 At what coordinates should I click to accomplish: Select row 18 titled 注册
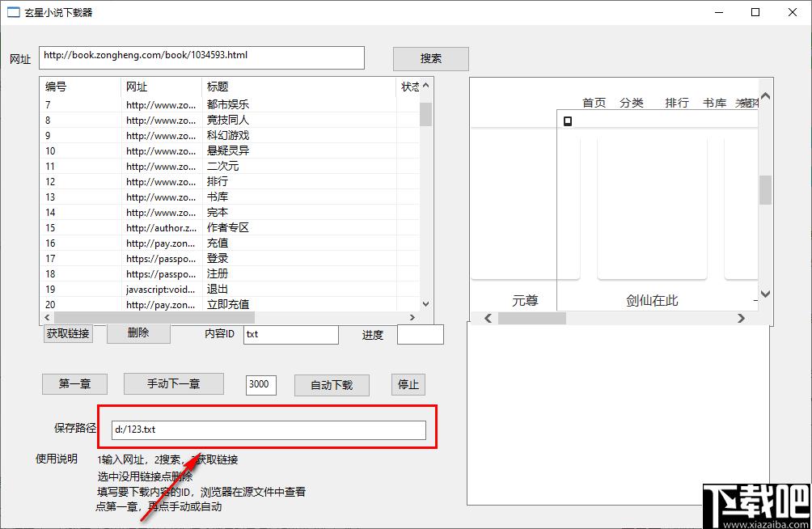230,274
